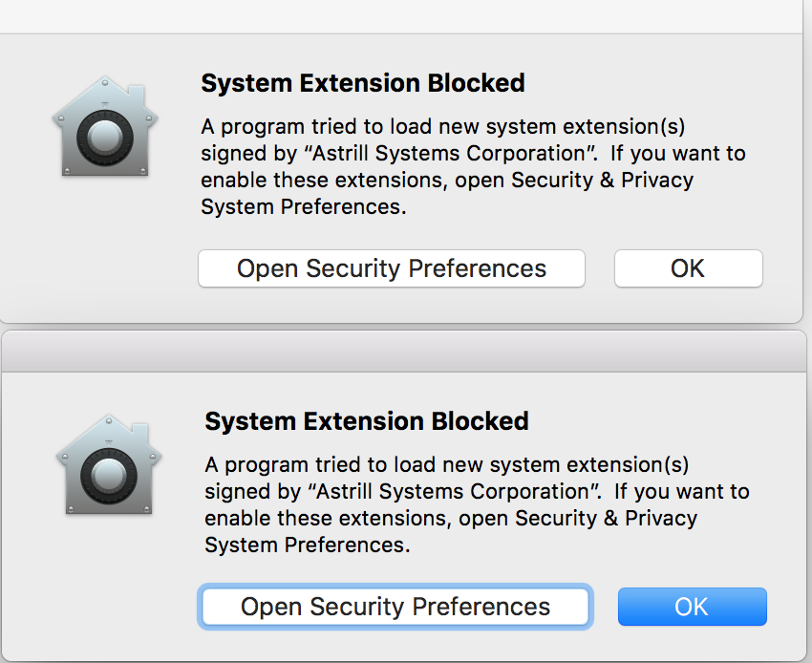Click the lower dialog's "System Extension Blocked" heading
Viewport: 812px width, 663px height.
pyautogui.click(x=367, y=421)
